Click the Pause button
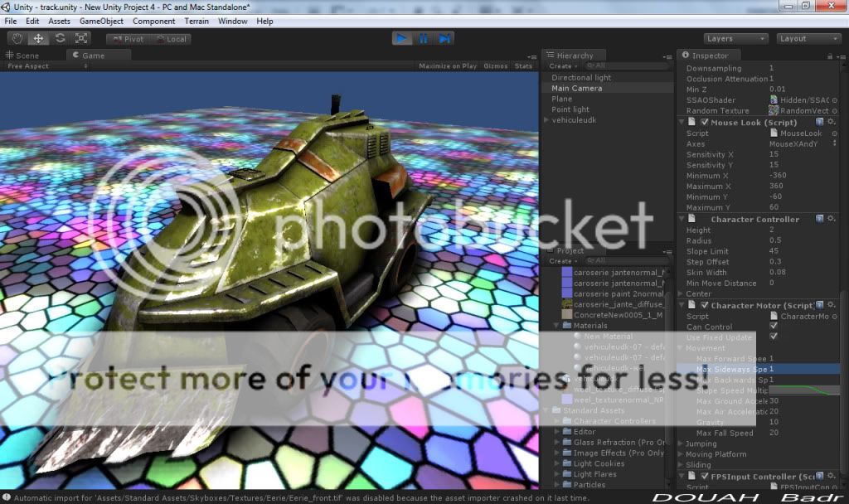Viewport: 849px width, 504px height. 424,38
